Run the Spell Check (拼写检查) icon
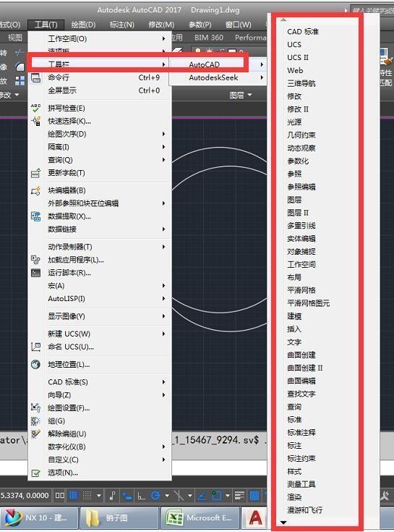Viewport: 394px width, 532px height. coord(35,109)
